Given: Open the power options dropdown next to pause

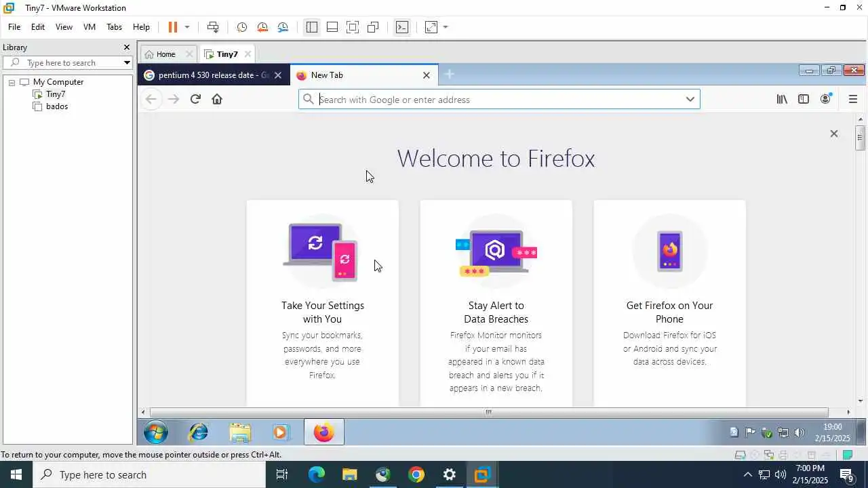Looking at the screenshot, I should [x=187, y=27].
